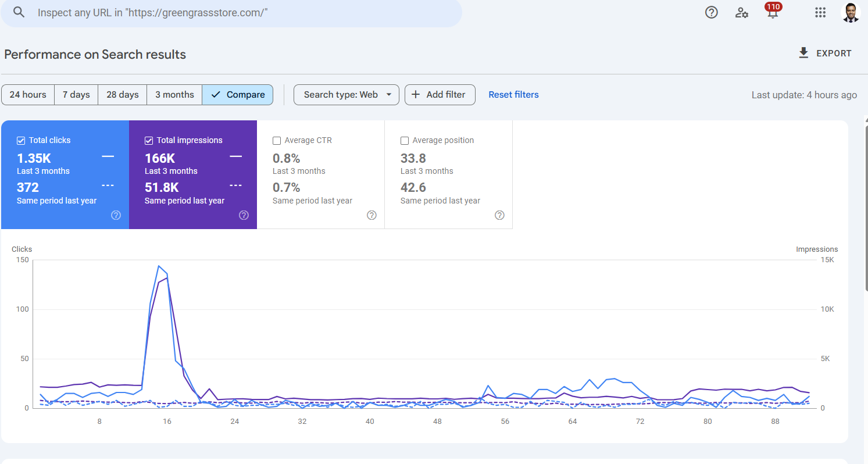Open the help question mark icon
Screen dimensions: 868x464
click(x=711, y=12)
